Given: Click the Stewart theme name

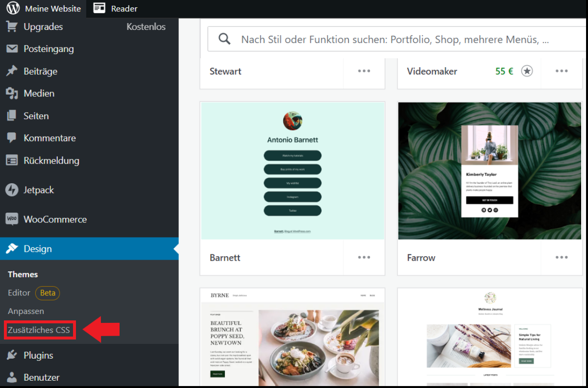Looking at the screenshot, I should [x=225, y=71].
